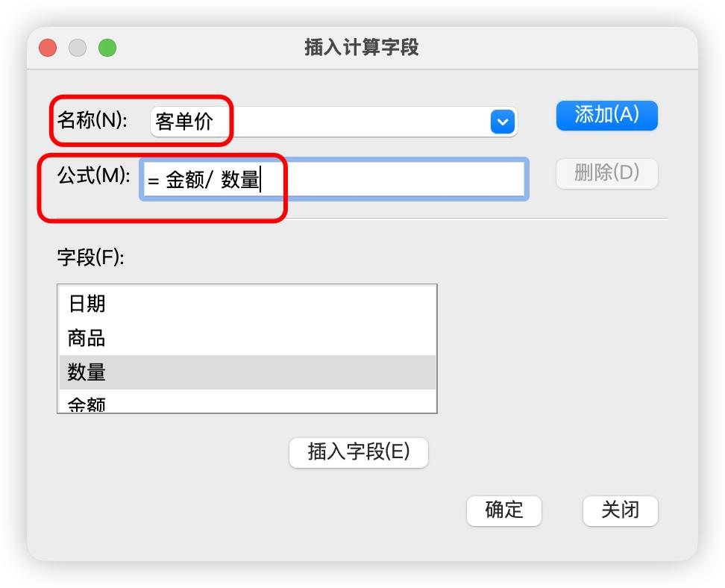Click the 删除(D) button
Screen dimensions: 725x588
(x=606, y=173)
